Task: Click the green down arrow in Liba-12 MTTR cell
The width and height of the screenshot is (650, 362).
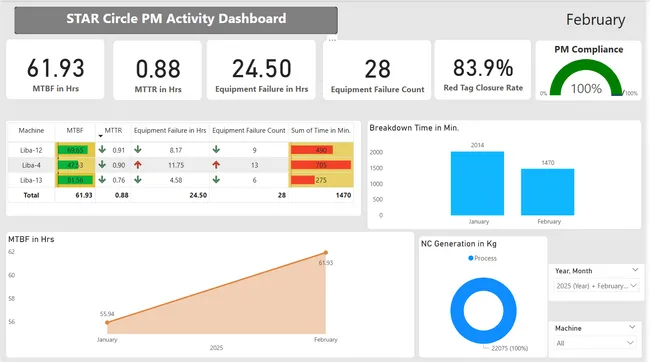Action: [x=102, y=150]
